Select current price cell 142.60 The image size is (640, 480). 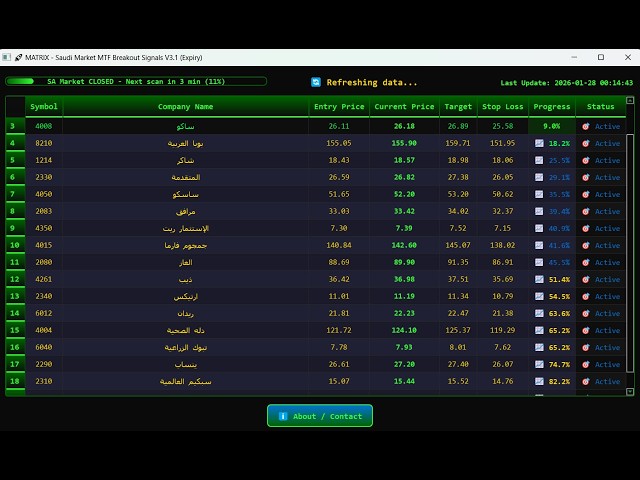coord(404,245)
